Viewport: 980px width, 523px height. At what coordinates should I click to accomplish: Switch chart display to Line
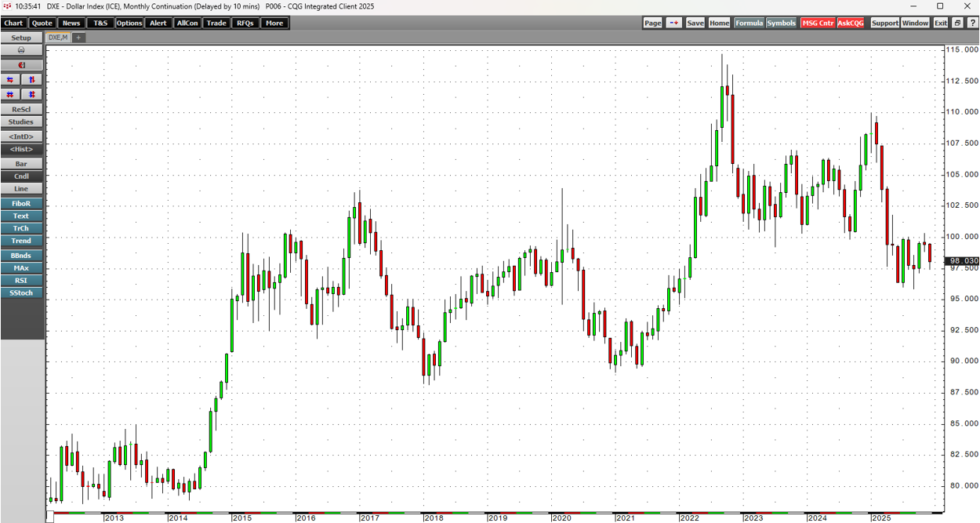[21, 189]
